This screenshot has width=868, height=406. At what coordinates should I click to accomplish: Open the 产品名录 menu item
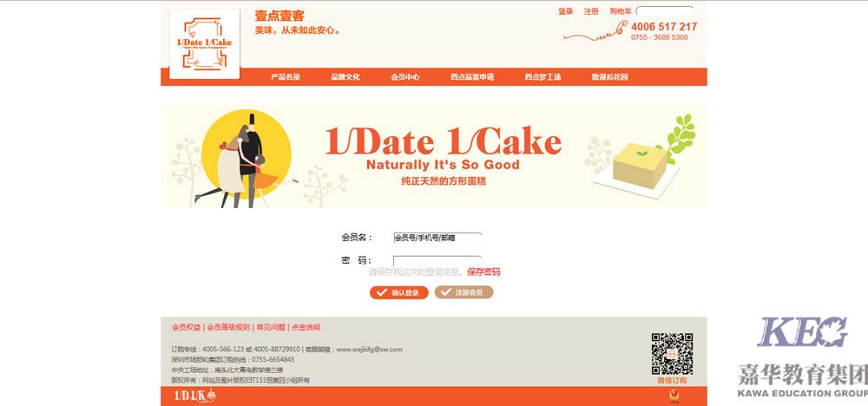point(285,77)
